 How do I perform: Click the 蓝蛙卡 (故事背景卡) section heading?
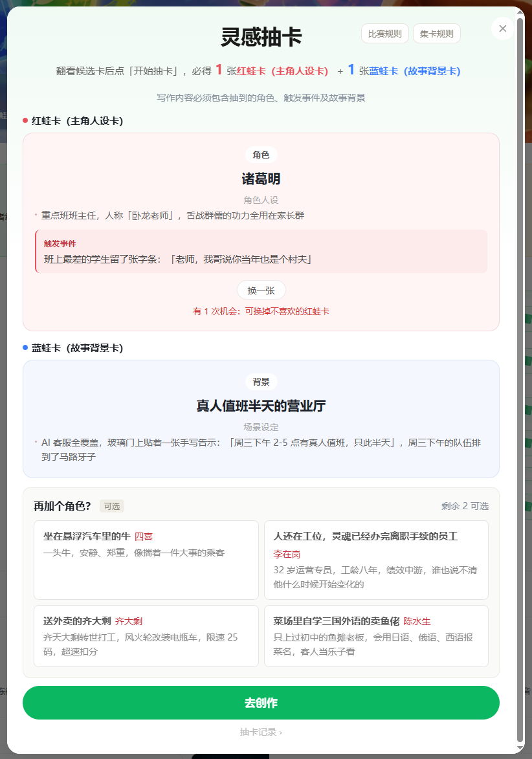(x=78, y=348)
